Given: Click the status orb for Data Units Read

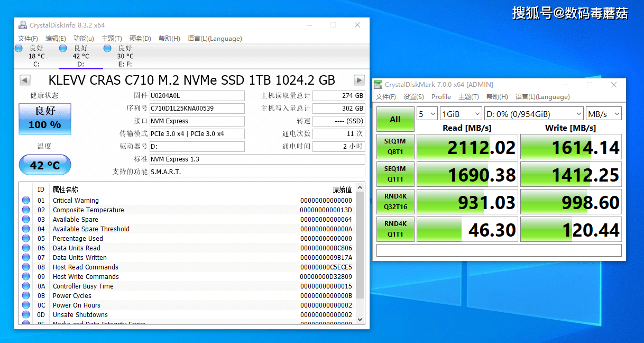Looking at the screenshot, I should tap(26, 248).
